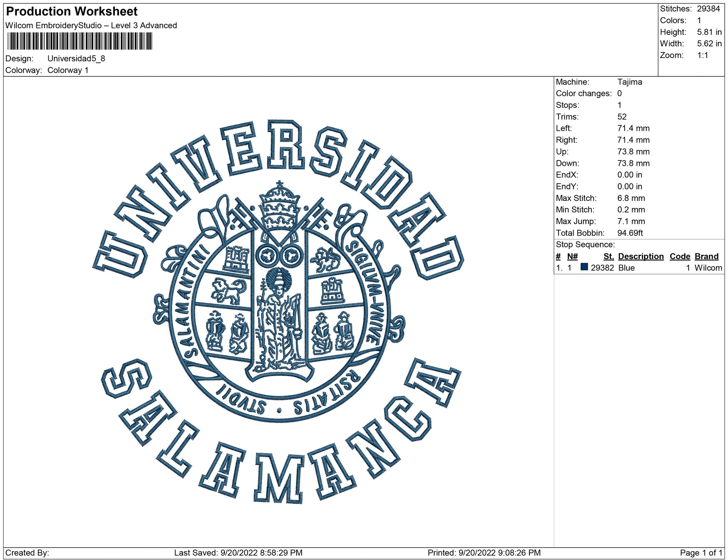The width and height of the screenshot is (728, 560).
Task: Click the barcode under the Wilcom title
Action: point(80,41)
